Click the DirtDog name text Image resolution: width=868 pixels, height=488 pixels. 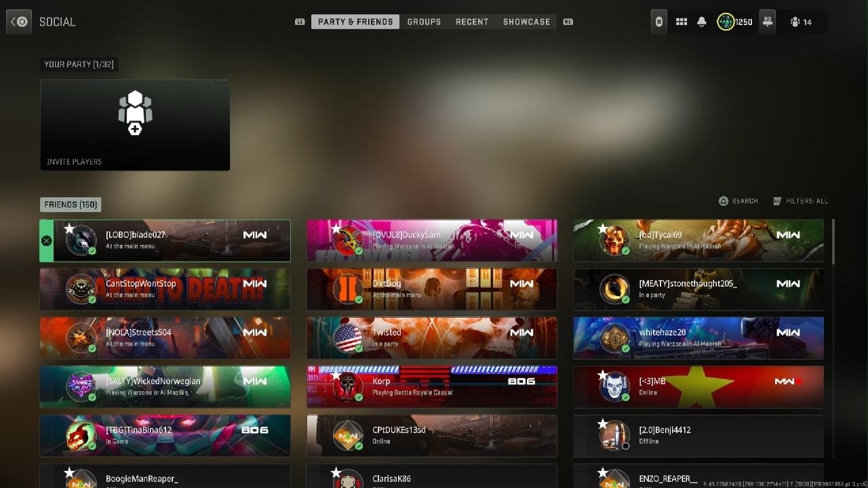[x=387, y=283]
